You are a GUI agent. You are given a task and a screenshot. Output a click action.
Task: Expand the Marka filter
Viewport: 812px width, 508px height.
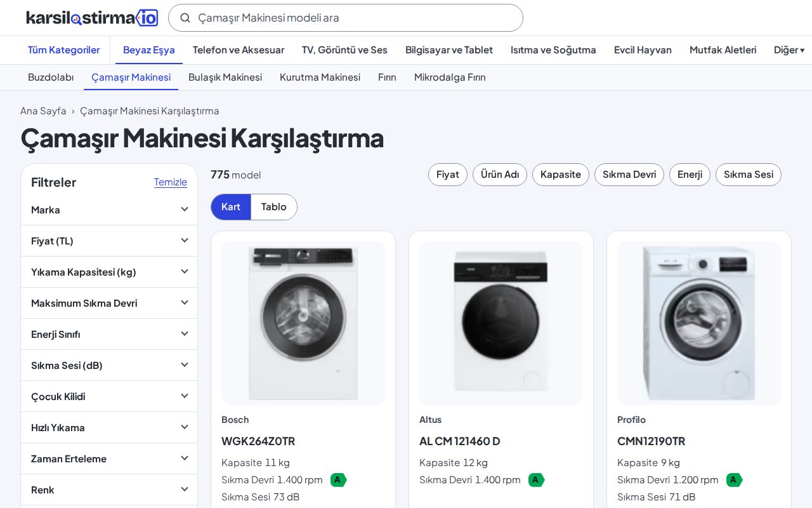tap(109, 210)
